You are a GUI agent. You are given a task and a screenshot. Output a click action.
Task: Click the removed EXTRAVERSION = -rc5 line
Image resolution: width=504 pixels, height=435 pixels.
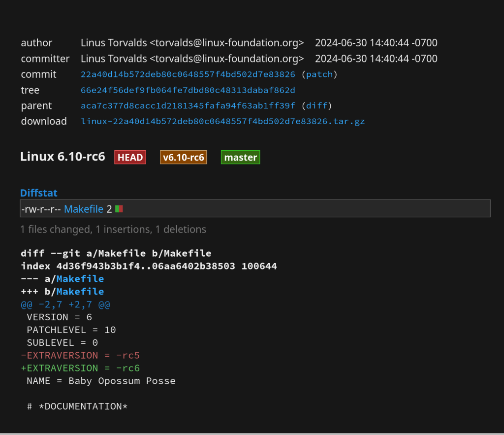coord(80,356)
